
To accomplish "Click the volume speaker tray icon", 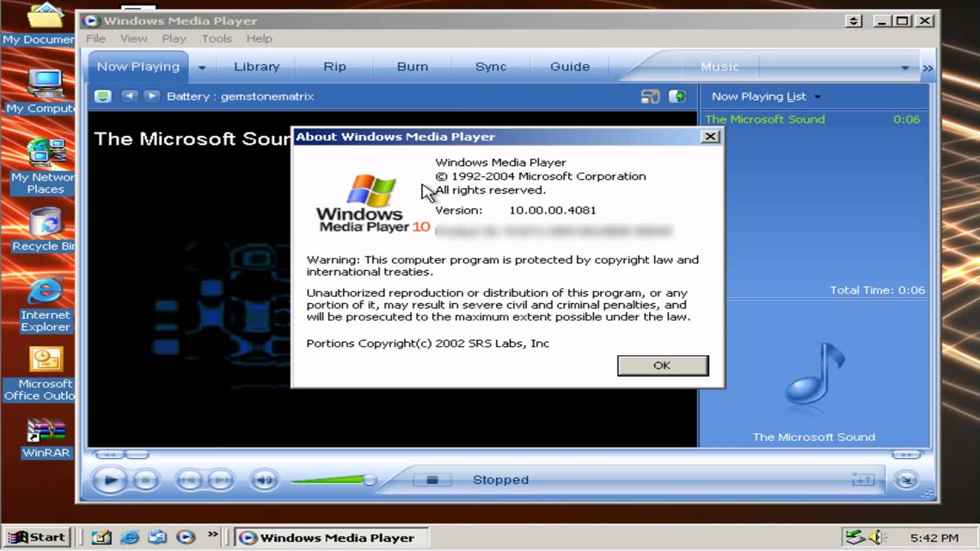I will (x=877, y=538).
